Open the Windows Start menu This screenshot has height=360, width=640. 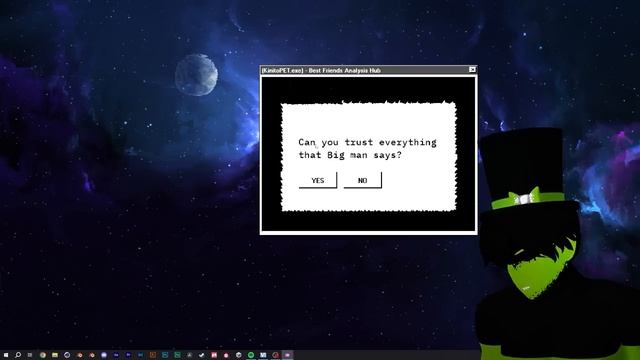(6, 355)
